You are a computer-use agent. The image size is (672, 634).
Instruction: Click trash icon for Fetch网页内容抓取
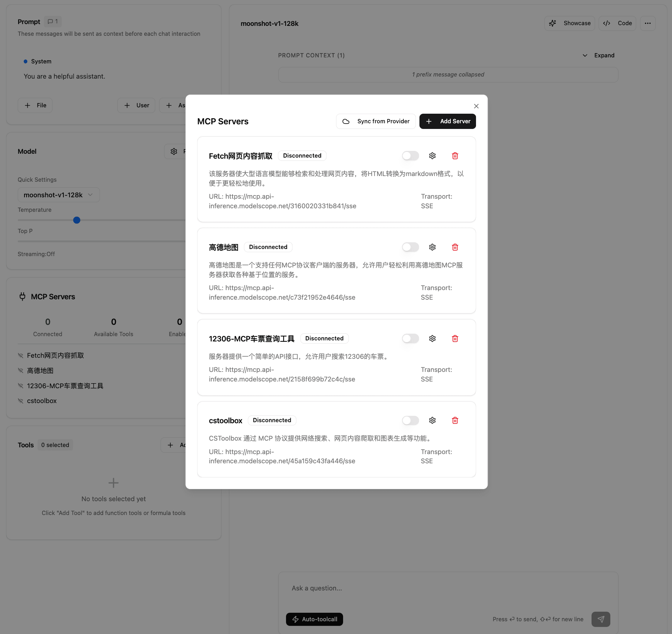(455, 156)
